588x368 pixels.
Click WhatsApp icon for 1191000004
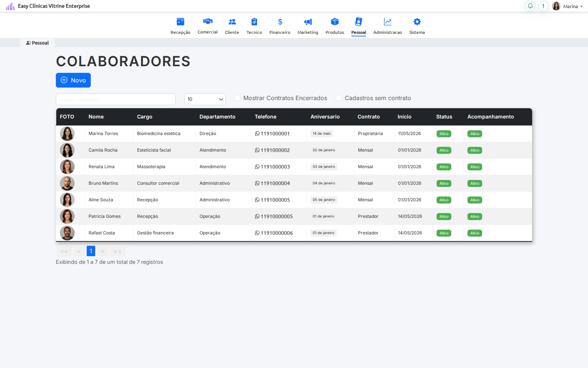click(257, 183)
